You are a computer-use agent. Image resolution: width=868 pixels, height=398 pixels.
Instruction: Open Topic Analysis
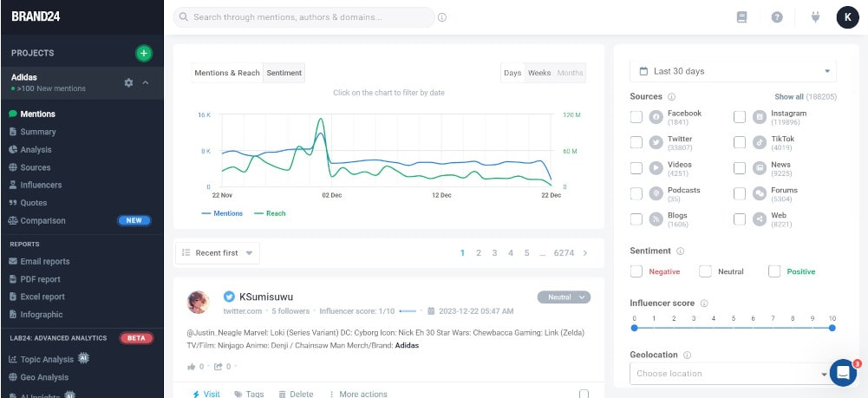(47, 359)
